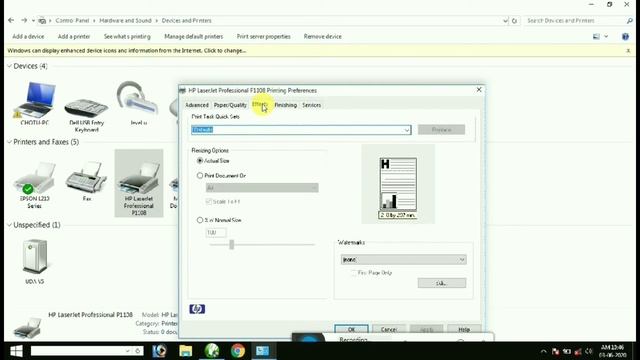This screenshot has height=360, width=640.
Task: Click the Apply button
Action: (426, 329)
